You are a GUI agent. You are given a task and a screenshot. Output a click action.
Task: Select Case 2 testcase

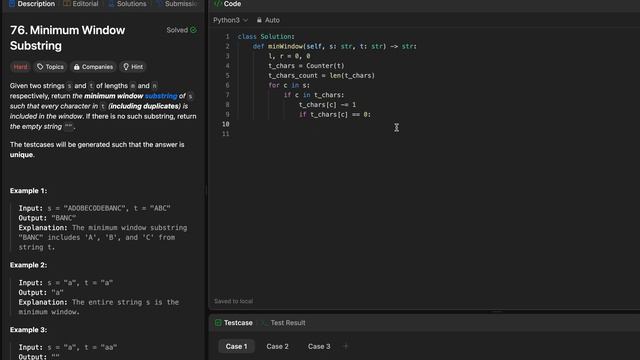tap(278, 347)
